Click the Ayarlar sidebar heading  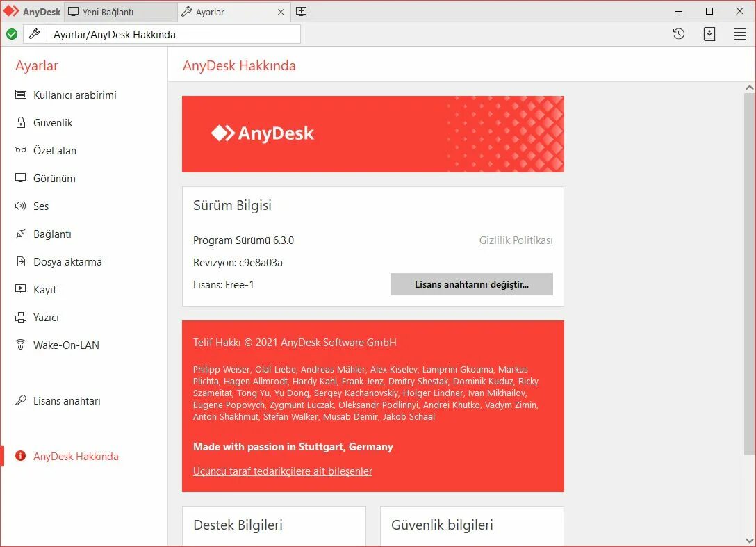[x=37, y=65]
